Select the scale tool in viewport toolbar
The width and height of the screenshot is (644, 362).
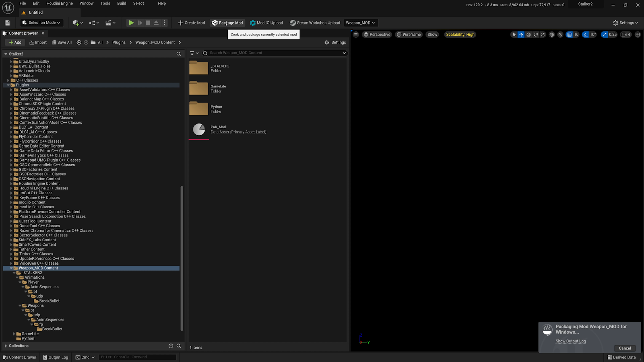tap(543, 35)
